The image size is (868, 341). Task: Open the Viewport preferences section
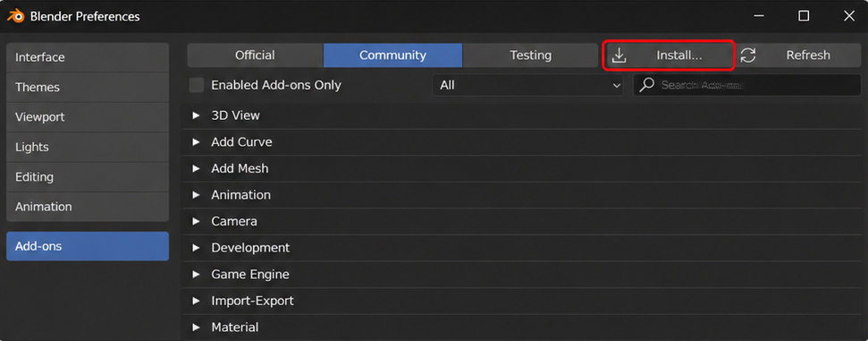click(x=88, y=117)
